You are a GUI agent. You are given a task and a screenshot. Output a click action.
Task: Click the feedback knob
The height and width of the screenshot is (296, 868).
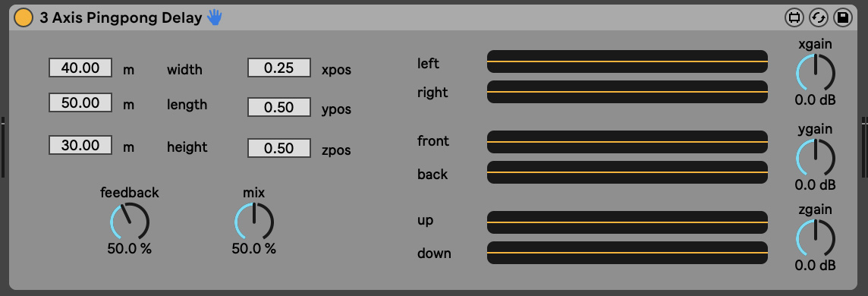coord(130,222)
